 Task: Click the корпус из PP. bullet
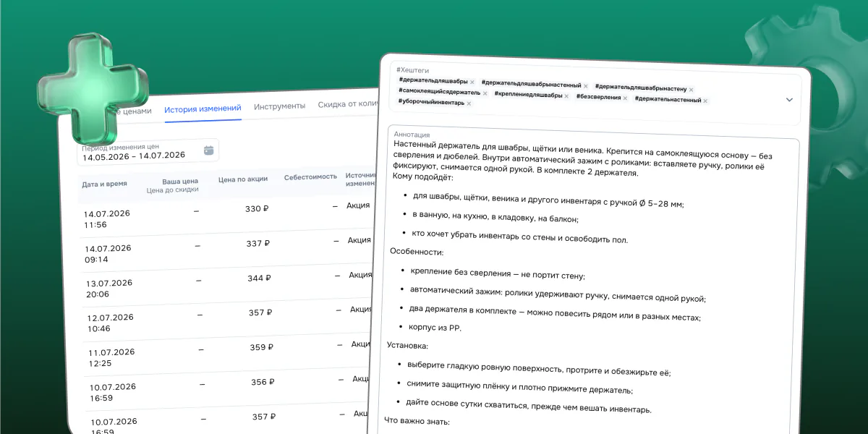[435, 328]
